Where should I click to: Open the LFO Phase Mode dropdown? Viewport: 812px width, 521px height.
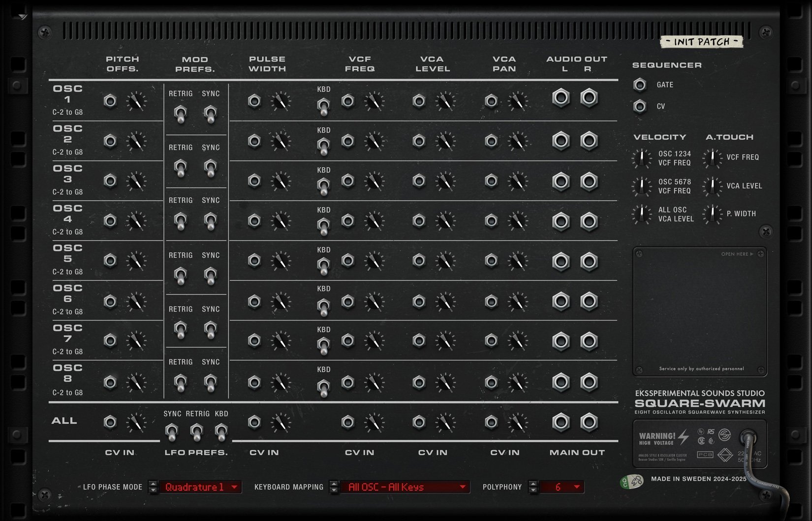pos(200,487)
